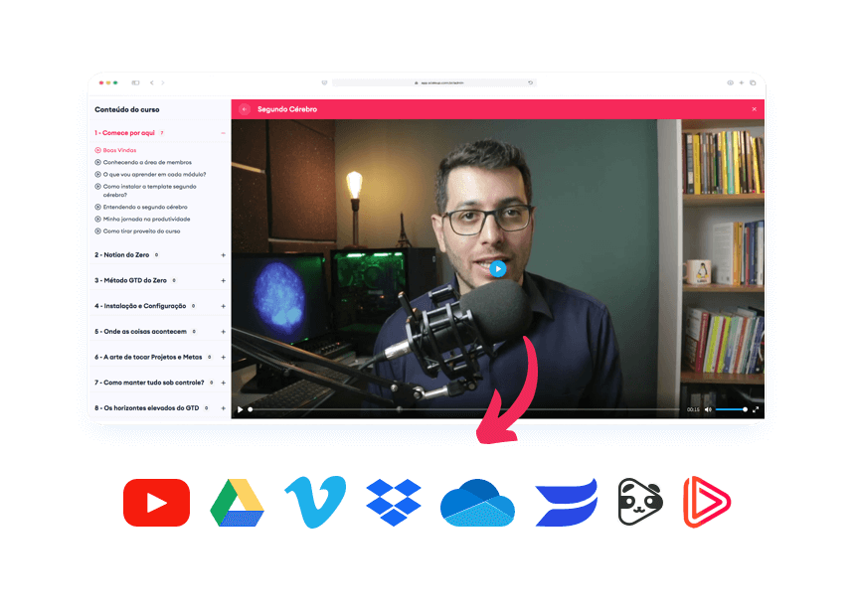Click the Vimeo logo icon
This screenshot has height=616, width=855.
[x=315, y=502]
